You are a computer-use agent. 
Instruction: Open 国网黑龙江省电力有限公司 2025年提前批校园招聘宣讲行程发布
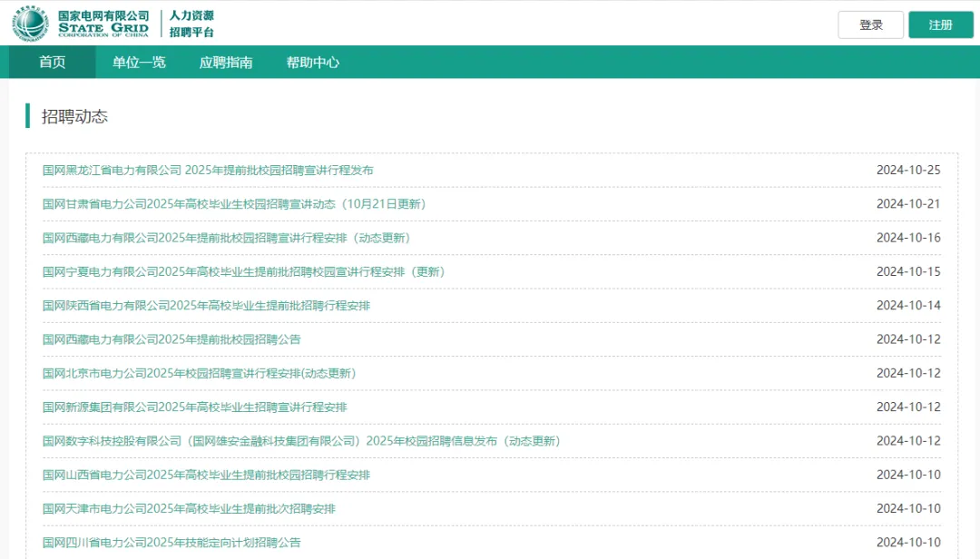208,170
